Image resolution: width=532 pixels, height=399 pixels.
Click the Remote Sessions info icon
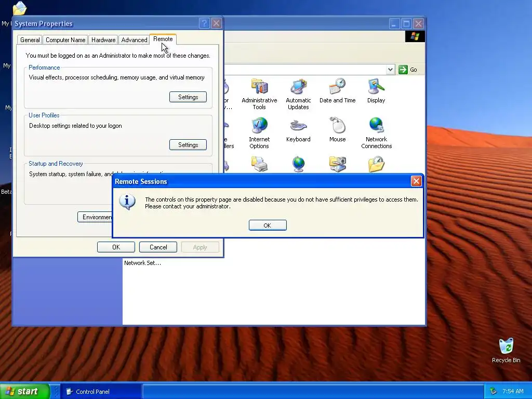click(x=127, y=202)
